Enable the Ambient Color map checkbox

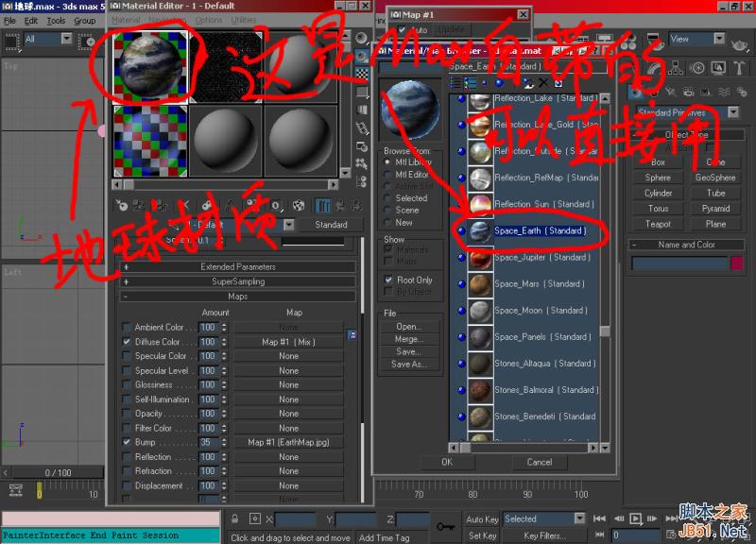[x=127, y=327]
